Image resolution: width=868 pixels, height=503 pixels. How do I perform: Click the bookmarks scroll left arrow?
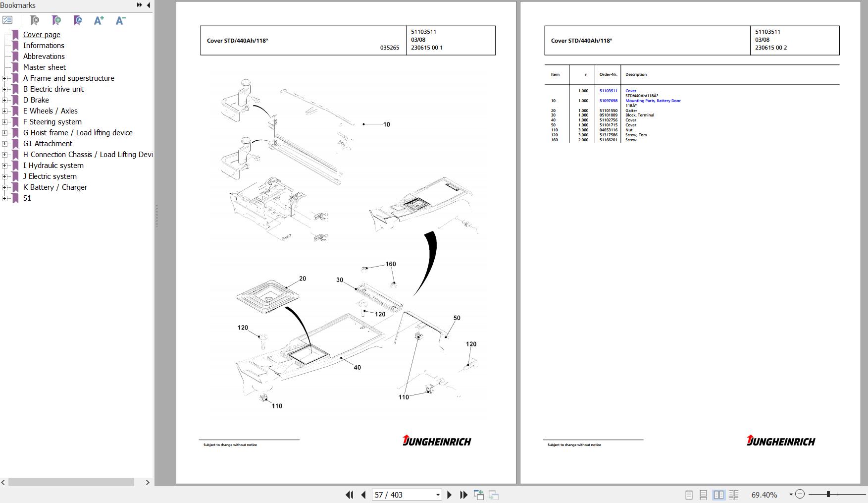coord(3,482)
